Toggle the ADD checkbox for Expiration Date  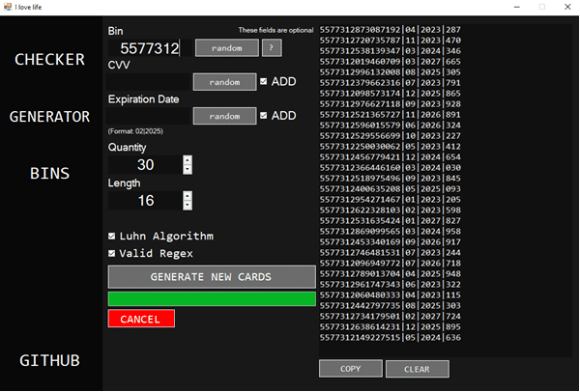(263, 116)
